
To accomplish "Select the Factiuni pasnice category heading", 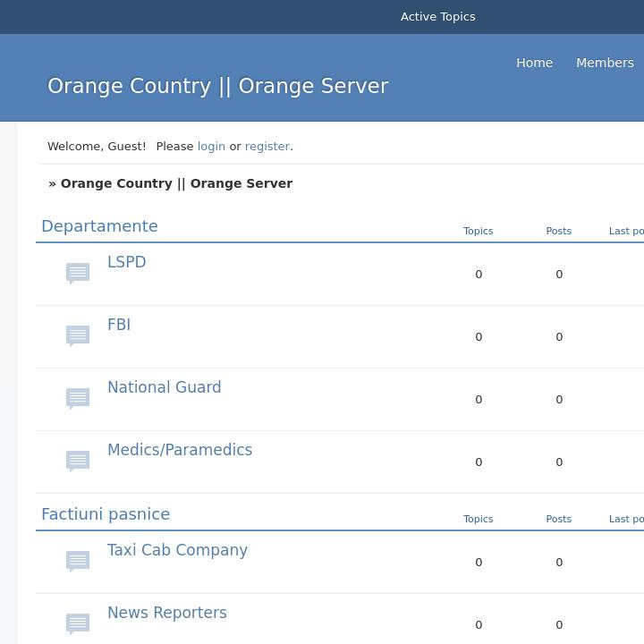I will click(106, 514).
